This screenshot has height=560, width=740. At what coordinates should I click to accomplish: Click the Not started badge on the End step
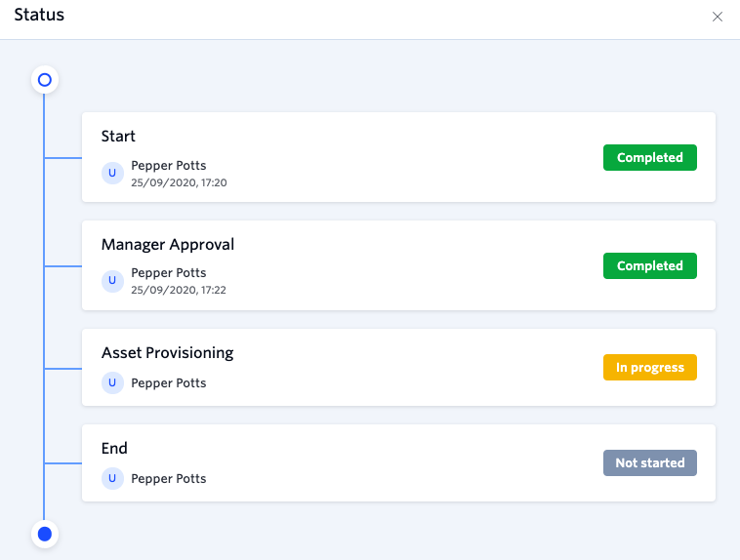(x=650, y=462)
